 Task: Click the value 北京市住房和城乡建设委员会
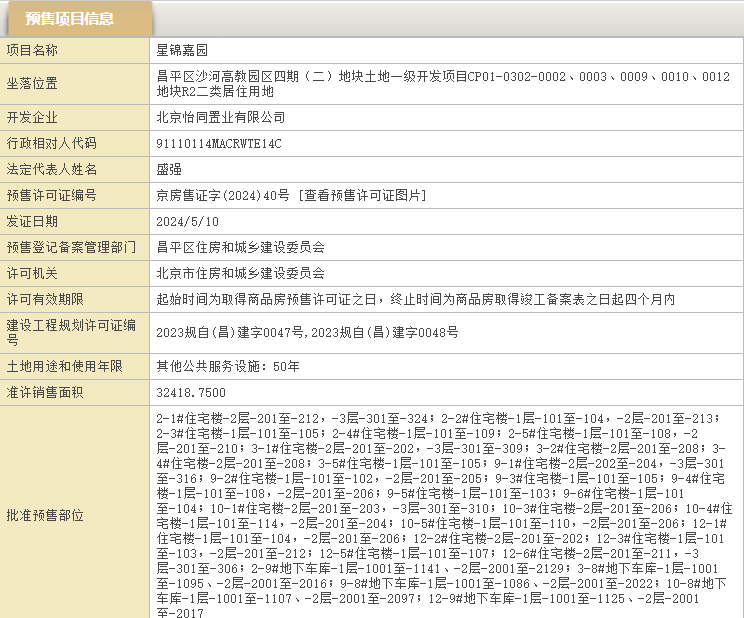point(241,273)
